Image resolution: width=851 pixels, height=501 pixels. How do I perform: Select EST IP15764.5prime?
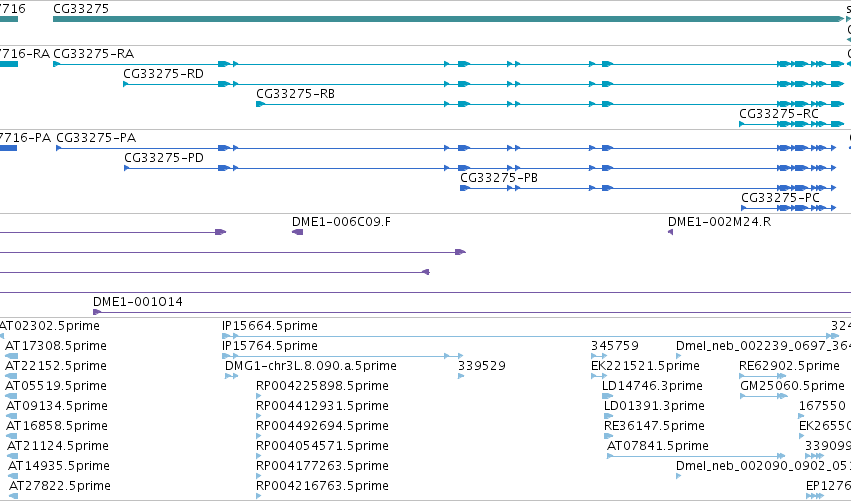(270, 346)
